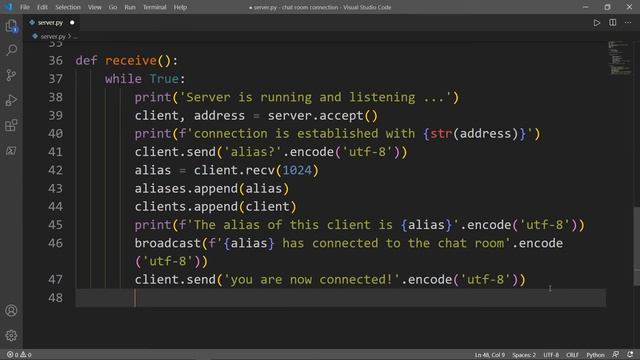
Task: Open the More Actions ellipsis menu
Action: (x=628, y=23)
